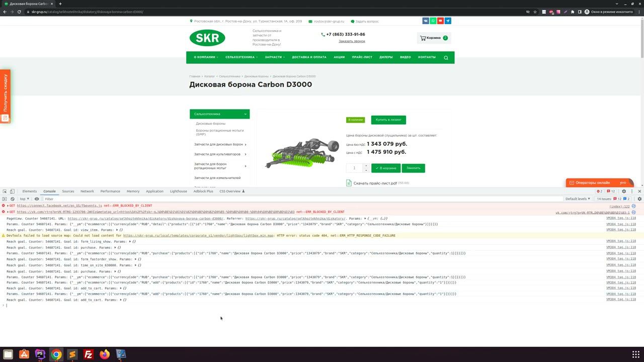Open the YouTube social icon in header
The width and height of the screenshot is (644, 362).
(x=440, y=21)
